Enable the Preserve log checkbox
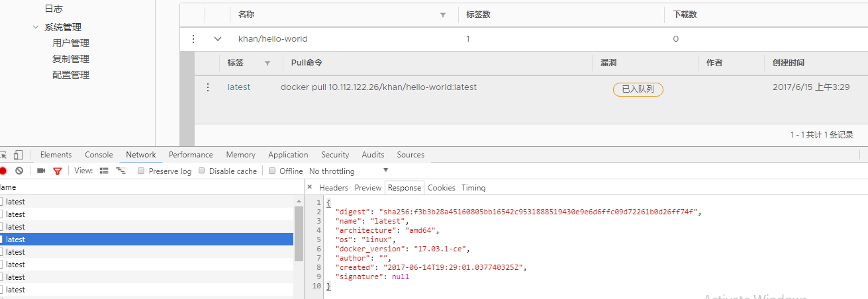Image resolution: width=868 pixels, height=299 pixels. 141,171
